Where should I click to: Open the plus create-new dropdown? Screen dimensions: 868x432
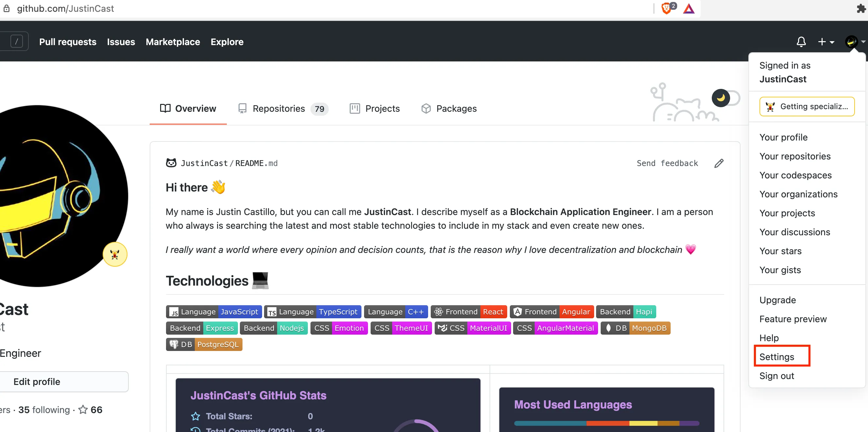(826, 42)
